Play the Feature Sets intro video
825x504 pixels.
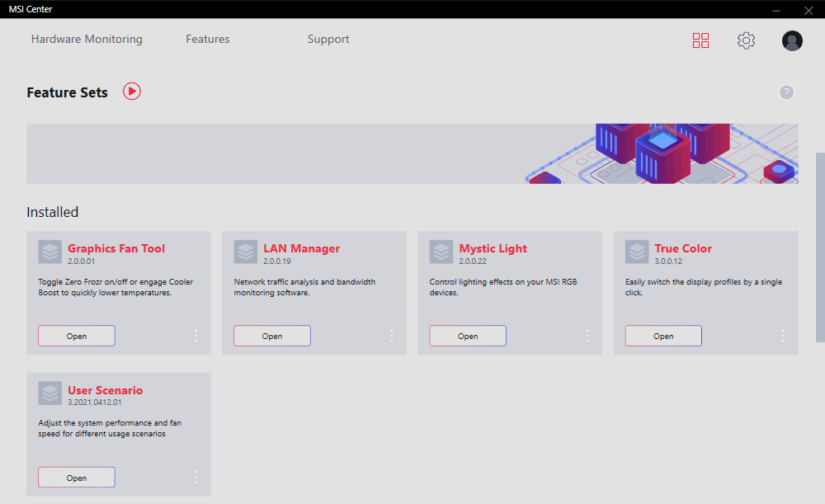[132, 92]
